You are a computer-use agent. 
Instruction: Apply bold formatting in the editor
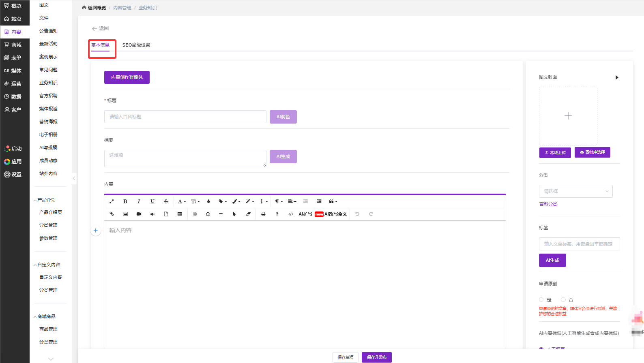pyautogui.click(x=125, y=201)
